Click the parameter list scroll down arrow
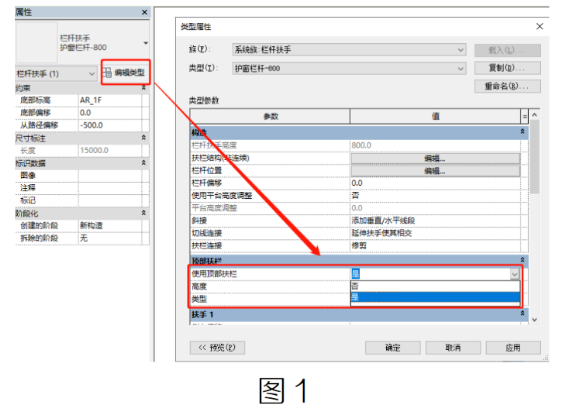The width and height of the screenshot is (573, 405). tap(535, 320)
